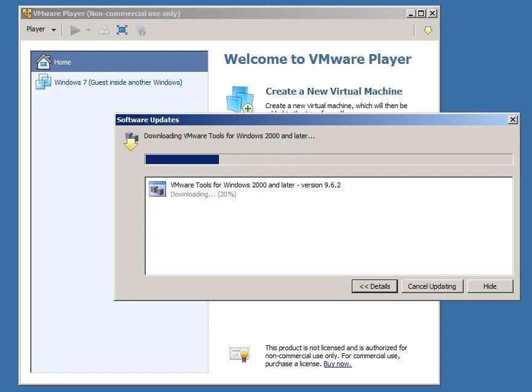Expand the power options arrow beside Play
This screenshot has width=532, height=392.
(88, 30)
